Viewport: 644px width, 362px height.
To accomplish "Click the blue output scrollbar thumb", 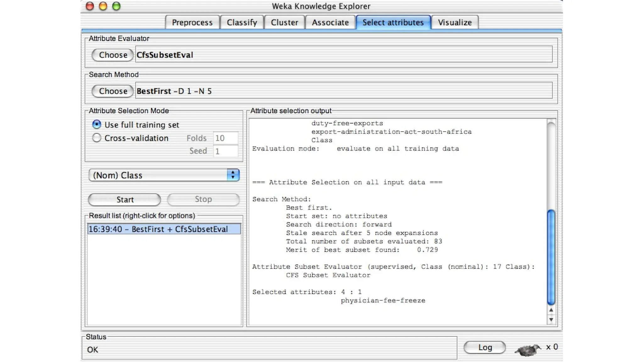I will 551,257.
